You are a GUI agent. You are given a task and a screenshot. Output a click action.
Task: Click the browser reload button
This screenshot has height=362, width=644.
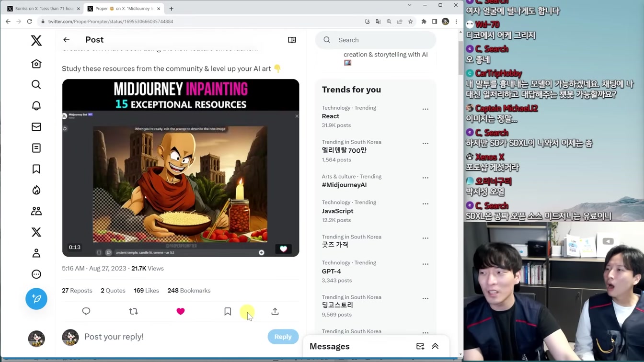coord(30,22)
